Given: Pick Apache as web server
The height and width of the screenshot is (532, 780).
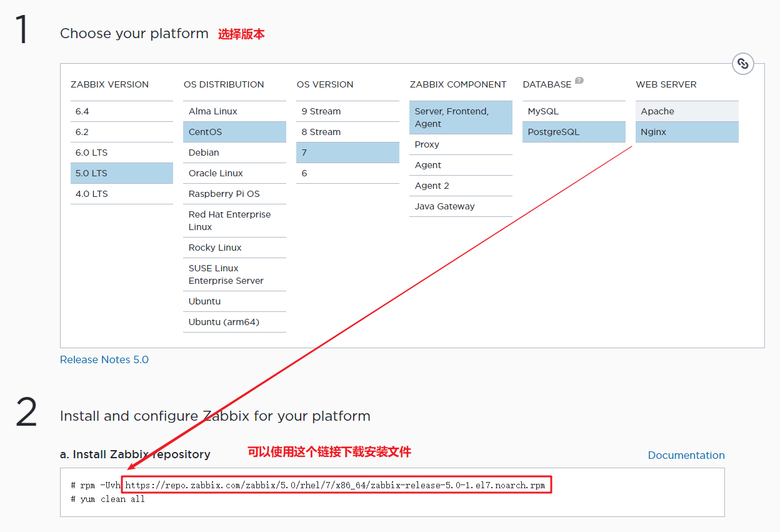Looking at the screenshot, I should [687, 111].
